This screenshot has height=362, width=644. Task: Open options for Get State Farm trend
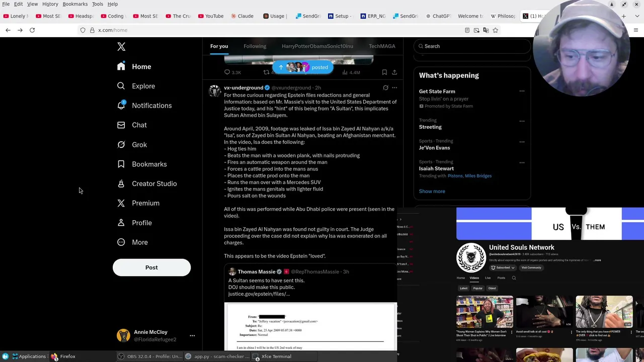(x=522, y=92)
